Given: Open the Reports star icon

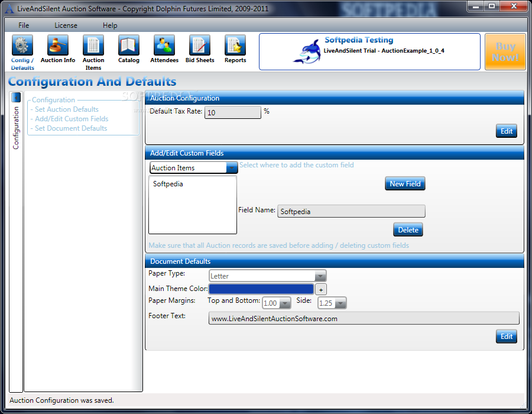Looking at the screenshot, I should [x=235, y=45].
